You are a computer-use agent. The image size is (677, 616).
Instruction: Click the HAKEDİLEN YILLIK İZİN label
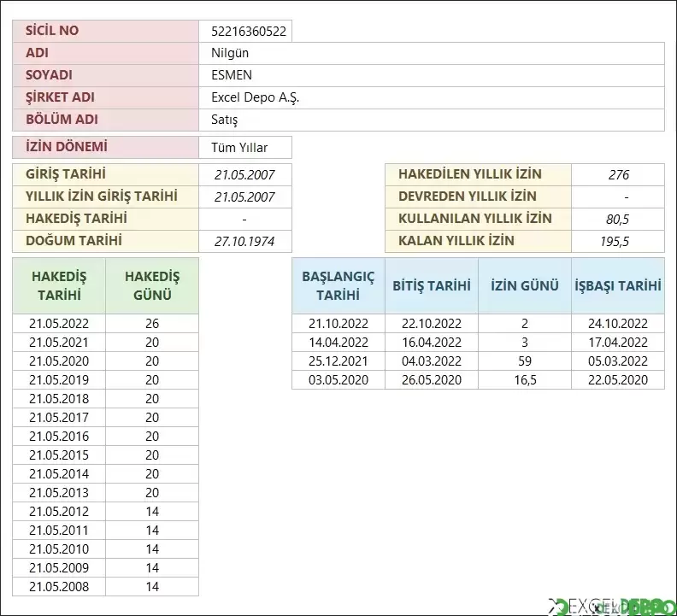pyautogui.click(x=478, y=174)
